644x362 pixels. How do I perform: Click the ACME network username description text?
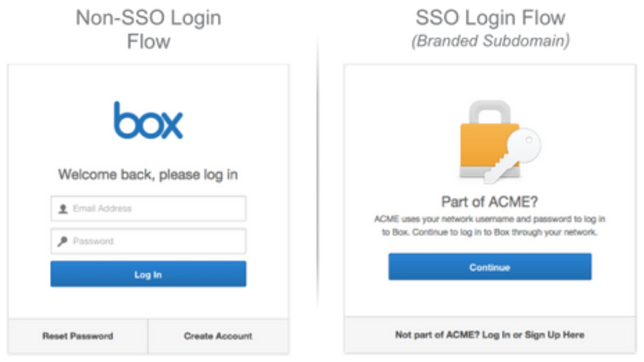489,225
